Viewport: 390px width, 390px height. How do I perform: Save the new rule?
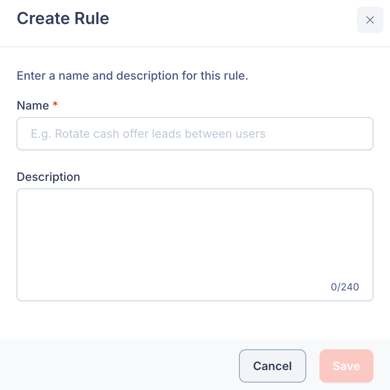(x=346, y=366)
